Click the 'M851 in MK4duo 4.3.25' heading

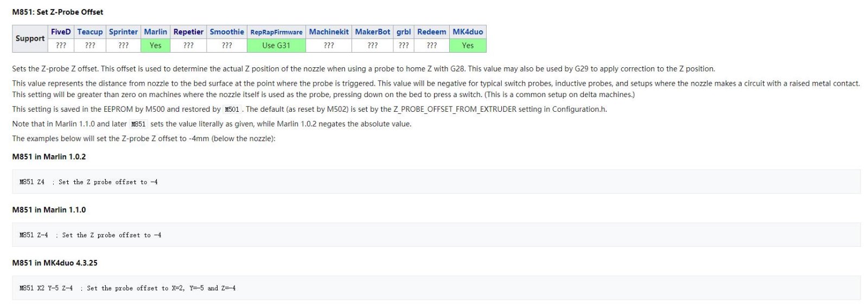(x=55, y=263)
